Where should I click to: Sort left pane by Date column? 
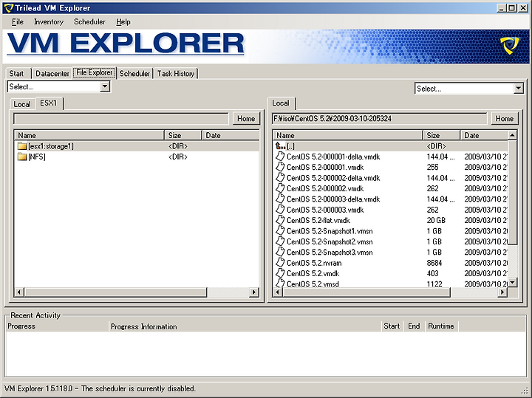231,135
